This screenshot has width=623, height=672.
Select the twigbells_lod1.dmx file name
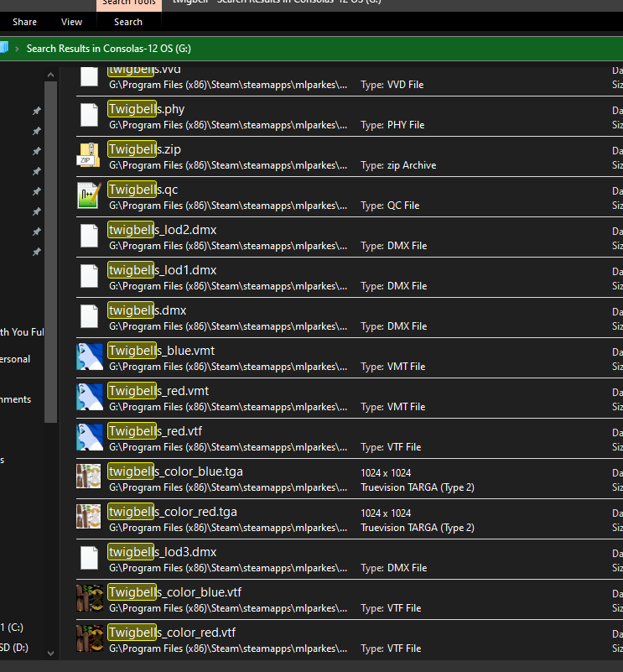162,270
